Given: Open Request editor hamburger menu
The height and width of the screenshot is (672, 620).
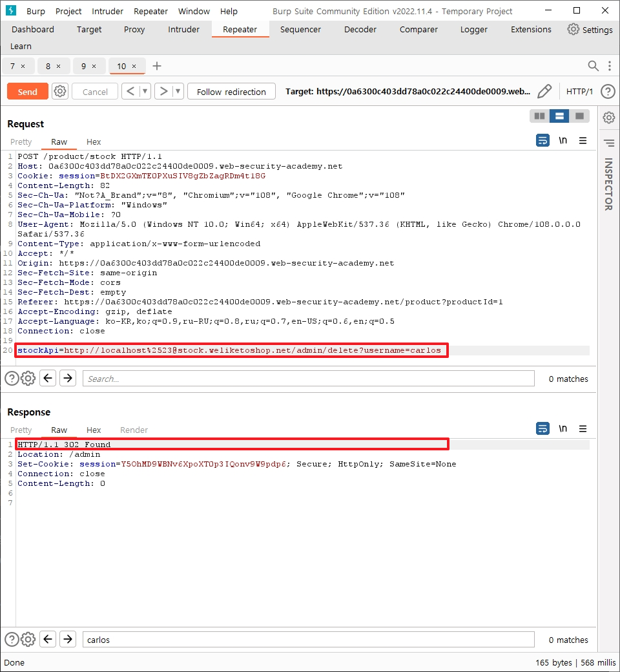Looking at the screenshot, I should click(583, 141).
